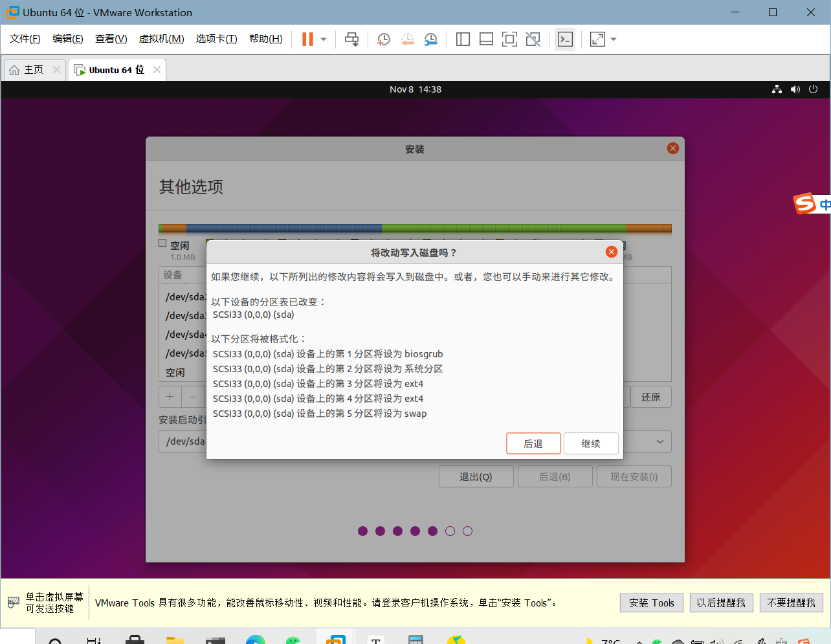Dismiss the write-to-disk dialog with its close button
This screenshot has width=831, height=644.
(611, 252)
